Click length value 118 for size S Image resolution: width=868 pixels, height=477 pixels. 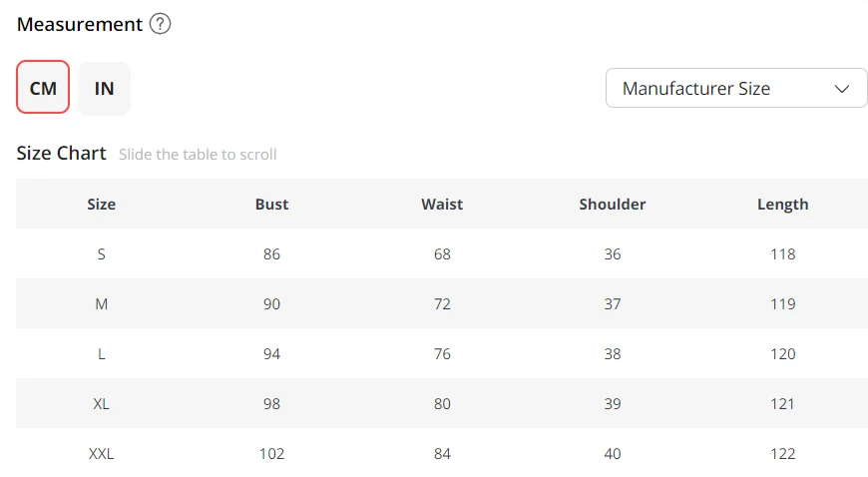(x=783, y=253)
